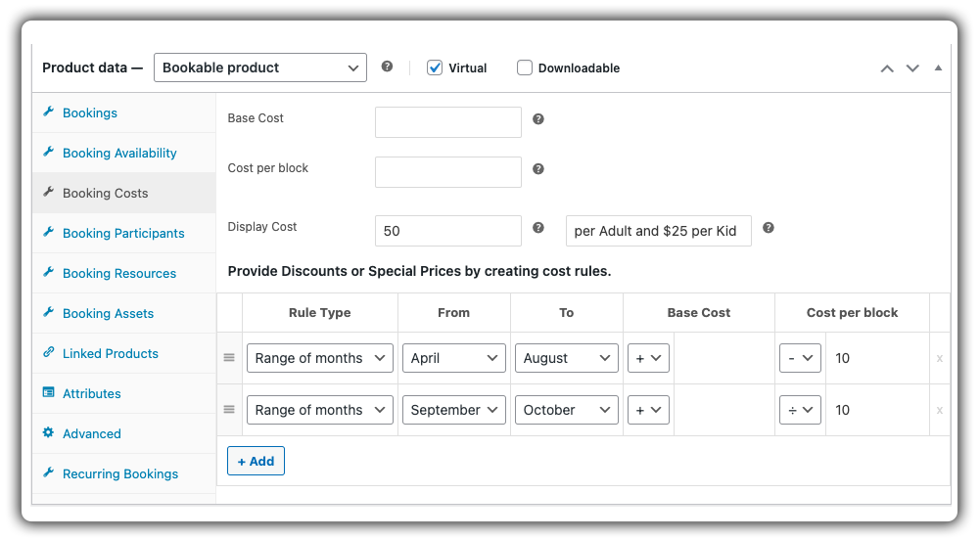Click Base Cost amount field in April row

(x=723, y=358)
